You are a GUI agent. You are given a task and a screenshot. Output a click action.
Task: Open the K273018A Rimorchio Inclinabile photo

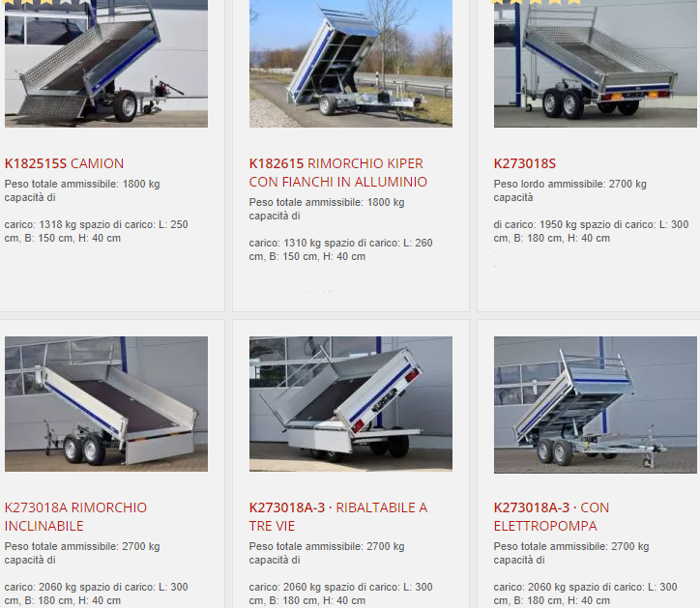106,404
